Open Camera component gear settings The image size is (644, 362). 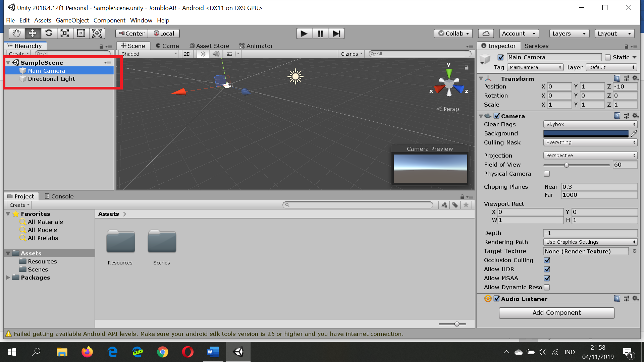(635, 116)
